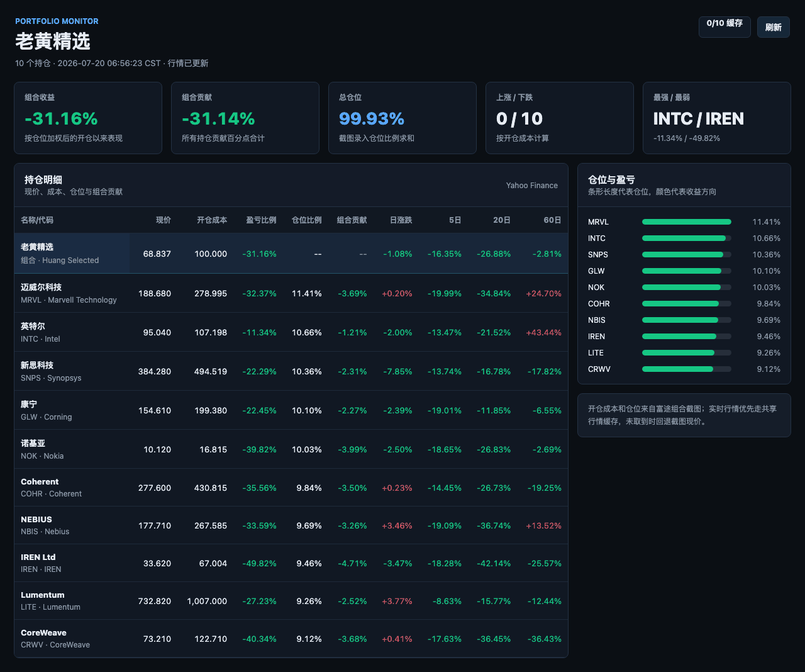Image resolution: width=805 pixels, height=672 pixels.
Task: Click the 老黄精选 page title
Action: (53, 42)
